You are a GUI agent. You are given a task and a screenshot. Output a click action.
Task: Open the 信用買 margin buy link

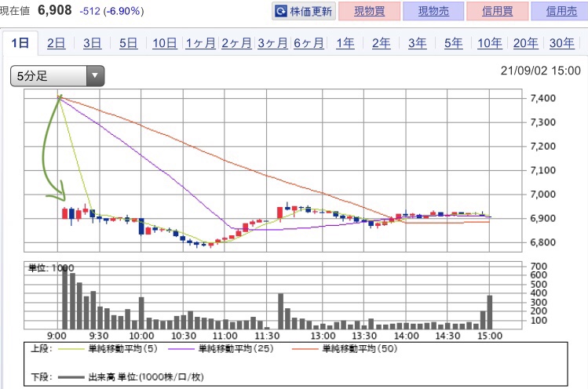coord(497,11)
